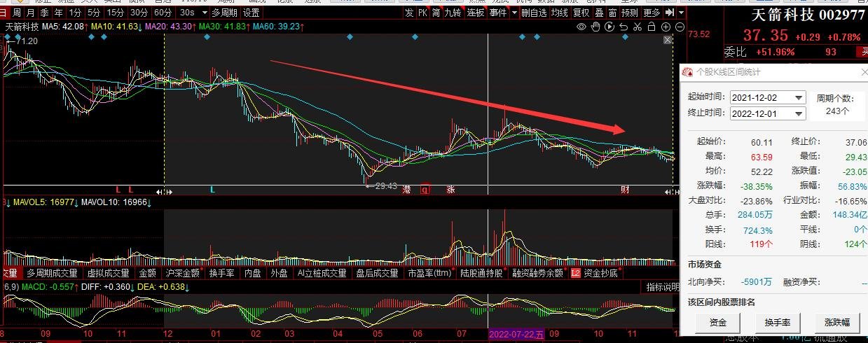Click the 2022-07-22 date marker on timeline

pos(518,335)
